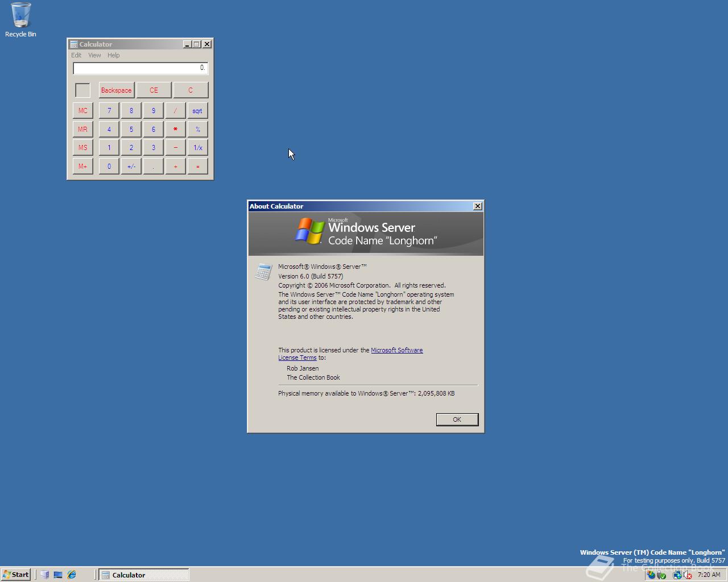The height and width of the screenshot is (582, 728).
Task: Click the network connection tray icon
Action: (x=677, y=575)
